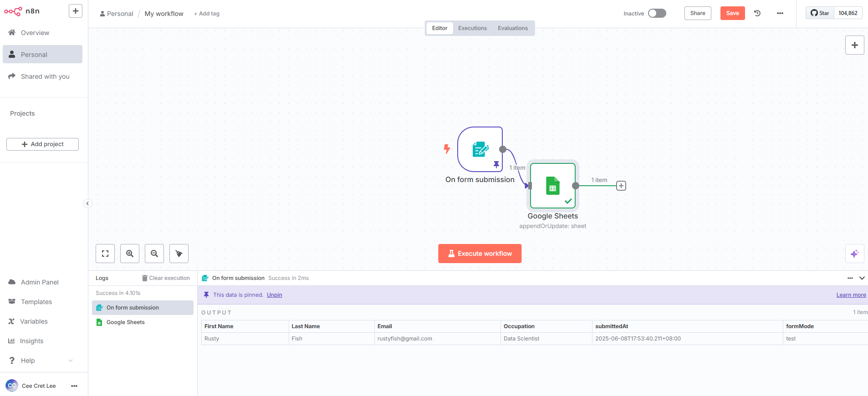Open the workflow options three-dot menu
Screen dimensions: 868x396
click(780, 13)
